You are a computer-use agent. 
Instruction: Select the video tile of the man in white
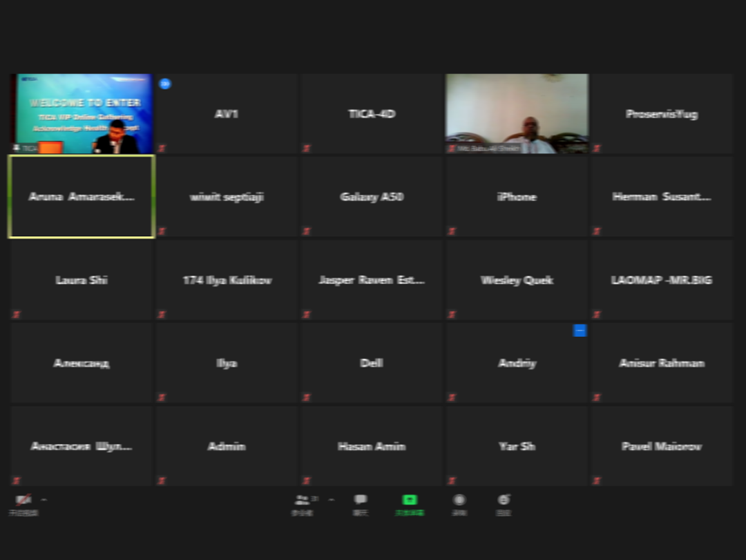pyautogui.click(x=517, y=113)
